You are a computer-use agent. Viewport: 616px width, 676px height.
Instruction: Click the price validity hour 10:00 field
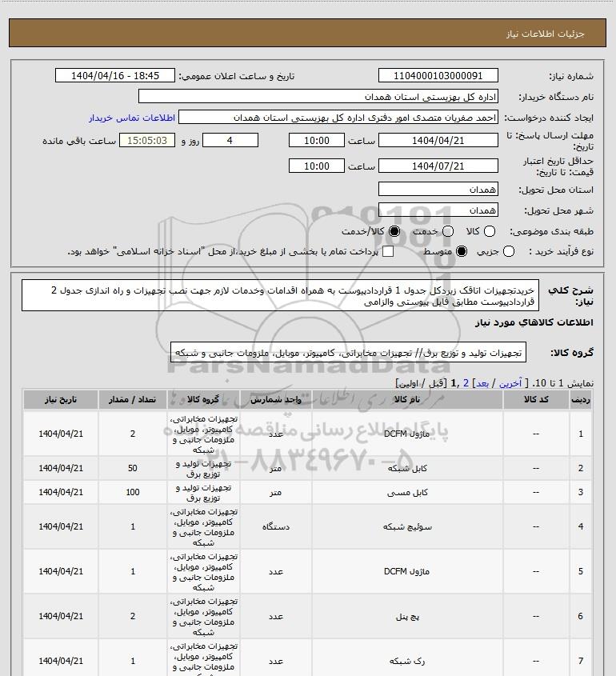click(317, 166)
